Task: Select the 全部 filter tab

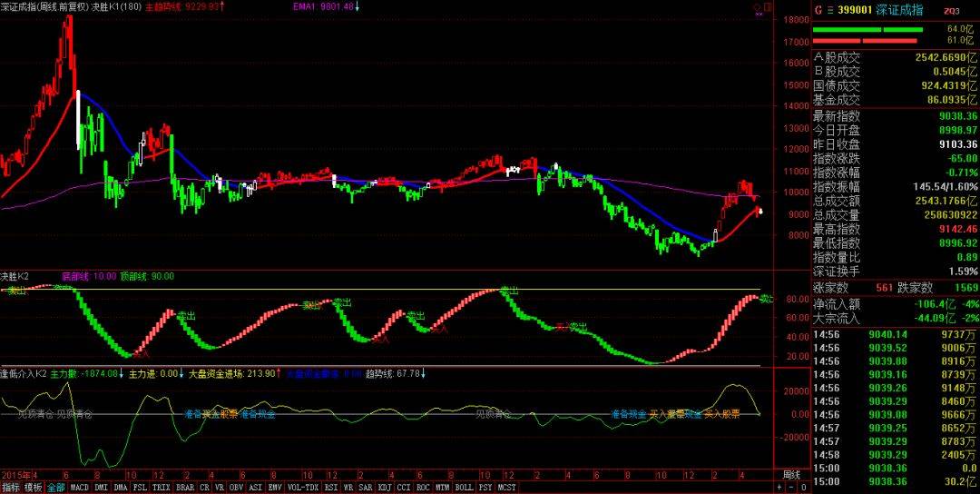Action: point(55,487)
